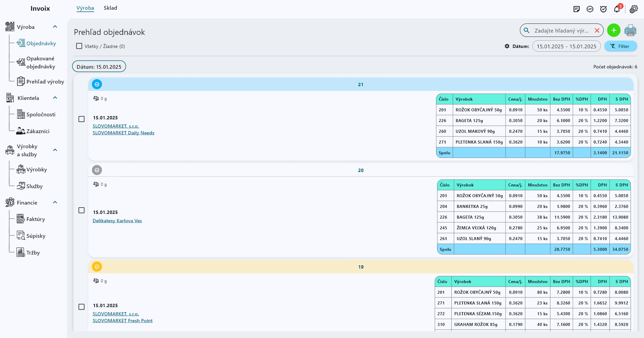Open SLOVOMARKET Daily Needs link

point(123,133)
